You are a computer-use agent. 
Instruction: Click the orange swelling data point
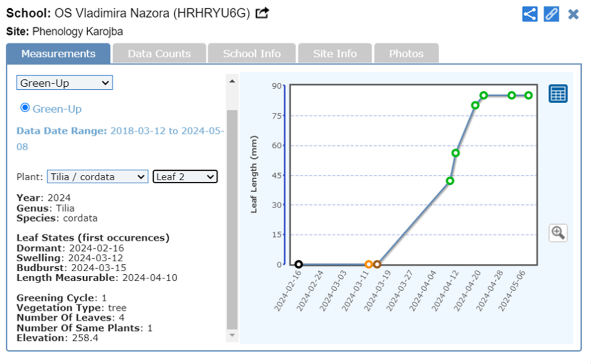pyautogui.click(x=369, y=265)
